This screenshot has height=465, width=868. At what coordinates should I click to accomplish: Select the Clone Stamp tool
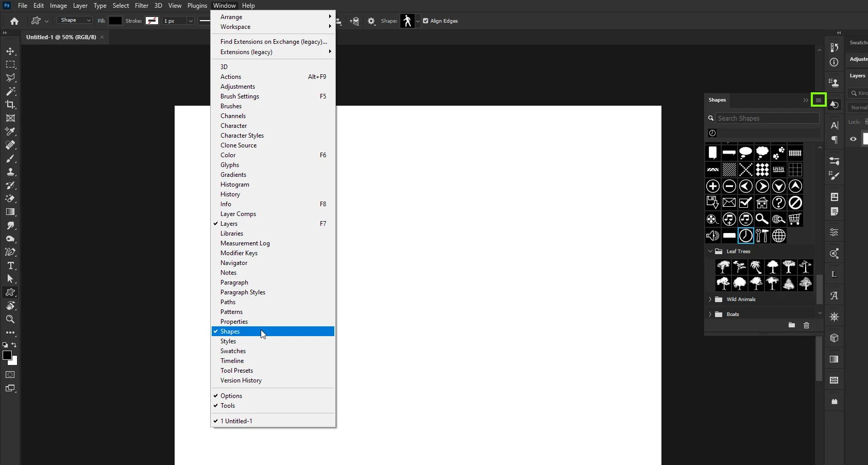click(10, 172)
